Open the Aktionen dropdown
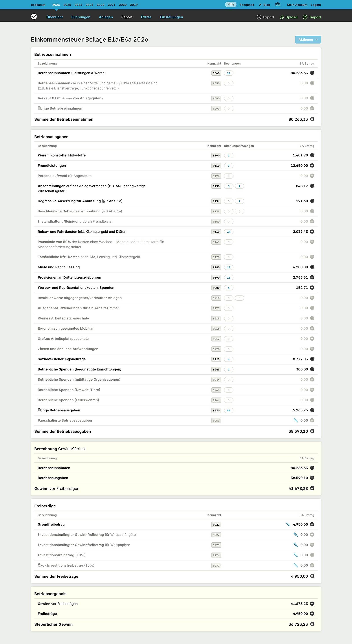This screenshot has height=644, width=352. pos(308,40)
